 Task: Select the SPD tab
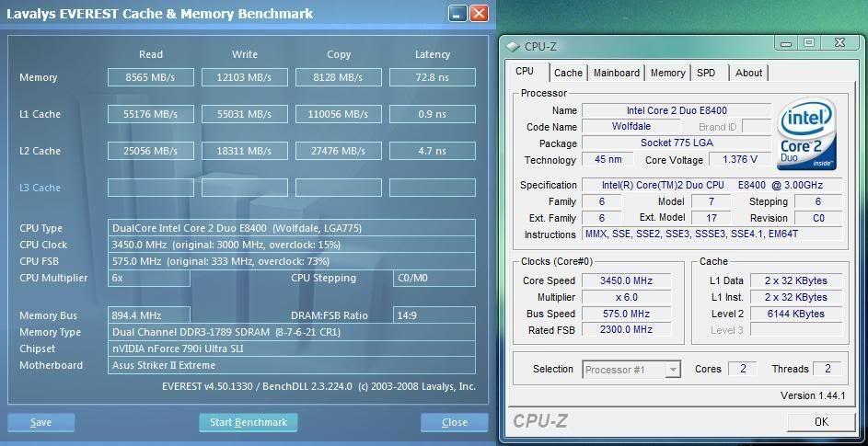pos(706,73)
